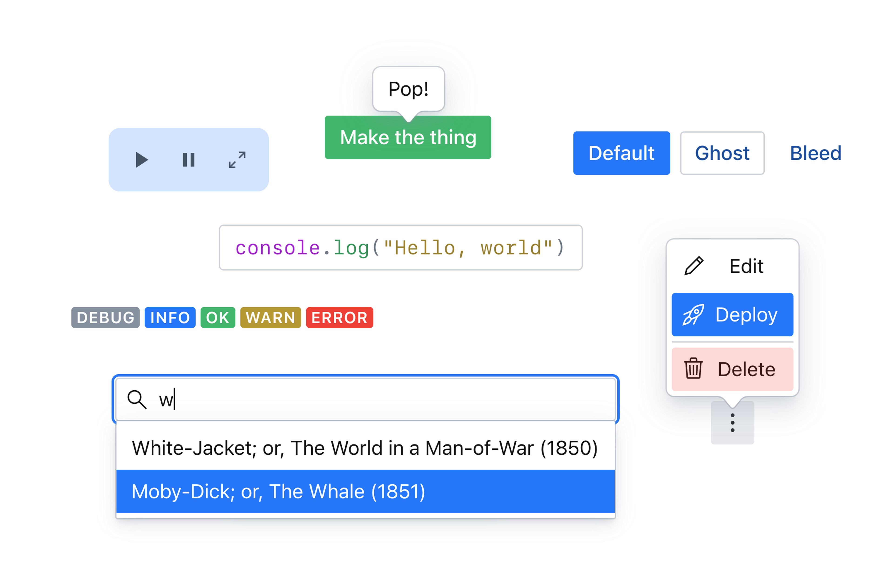Select the White-Jacket suggestion in dropdown
893x588 pixels.
(365, 448)
